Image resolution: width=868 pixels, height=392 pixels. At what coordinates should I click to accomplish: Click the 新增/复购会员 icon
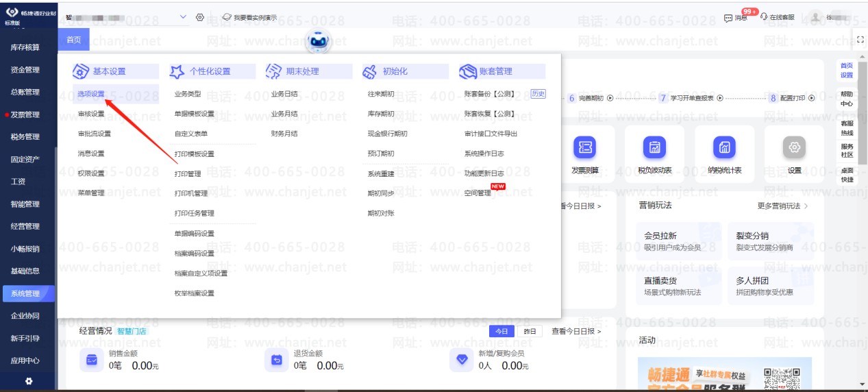pos(461,360)
